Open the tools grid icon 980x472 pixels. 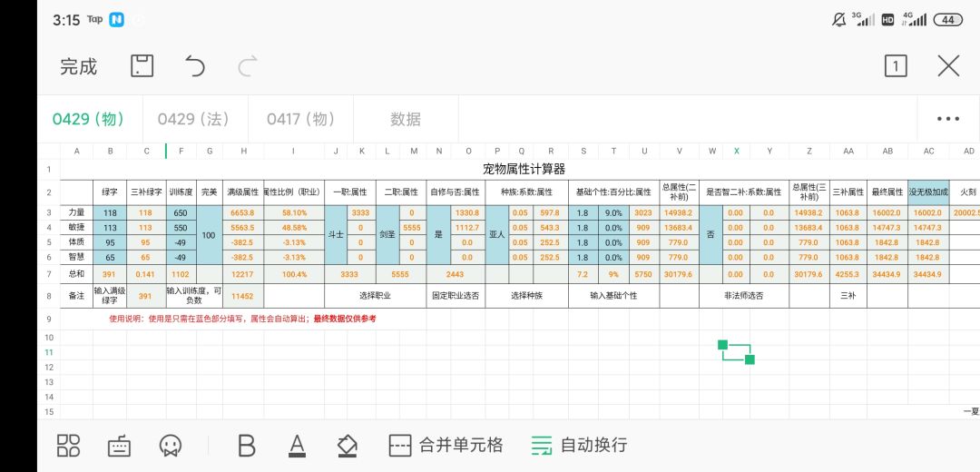(68, 445)
